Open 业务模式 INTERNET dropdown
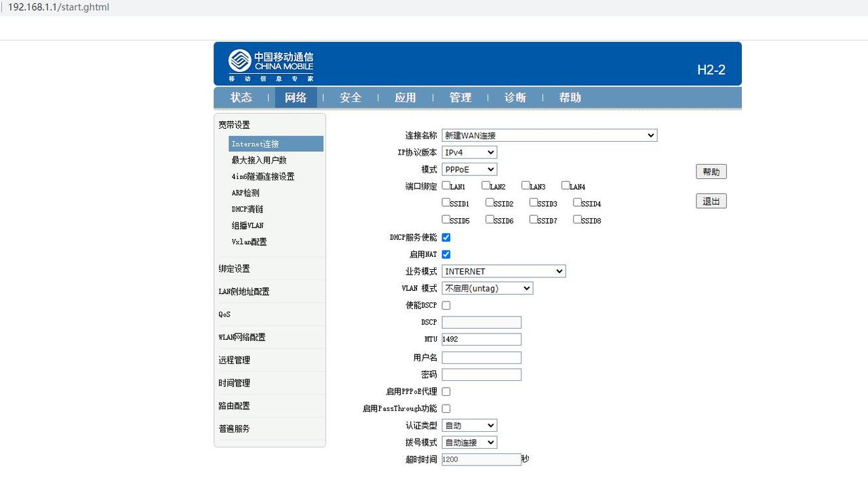The height and width of the screenshot is (486, 868). 504,271
